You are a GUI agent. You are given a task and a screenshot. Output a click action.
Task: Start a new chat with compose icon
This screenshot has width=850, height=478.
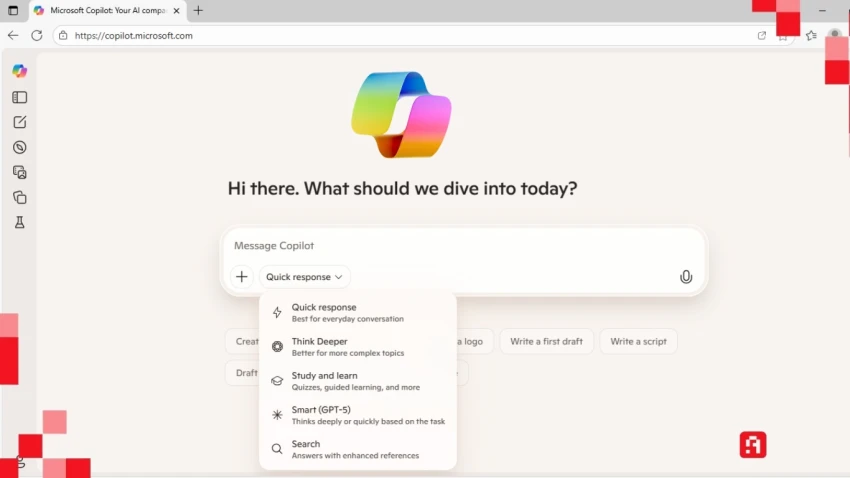click(19, 122)
